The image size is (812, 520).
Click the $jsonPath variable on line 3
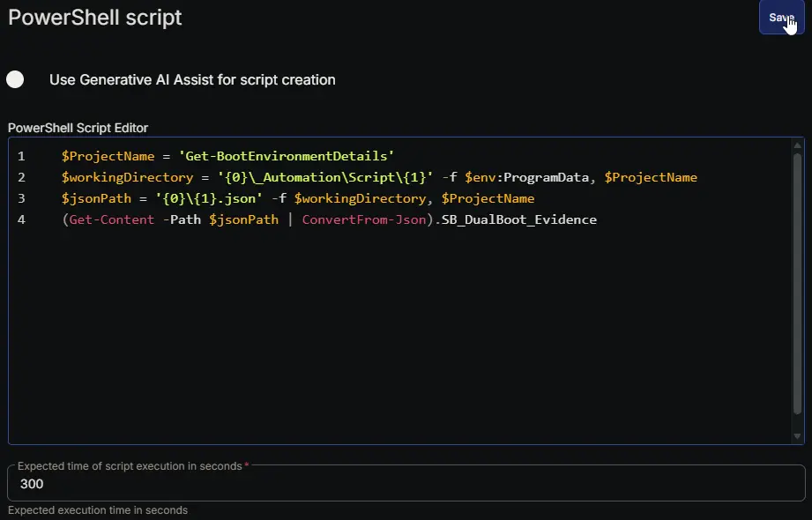(96, 198)
